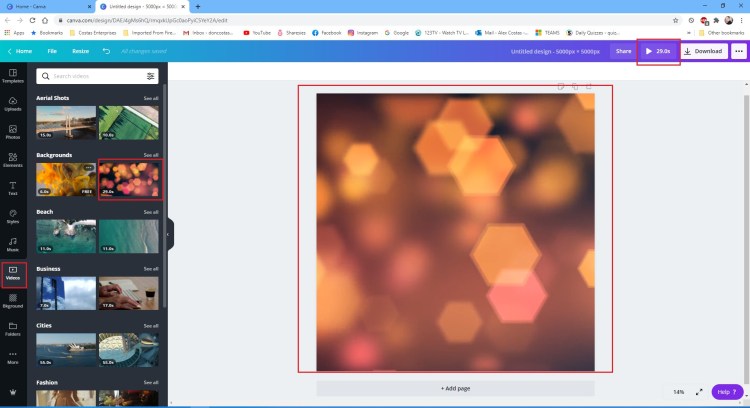Viewport: 750px width, 408px height.
Task: Enter fullscreen presentation mode icon
Action: [699, 391]
